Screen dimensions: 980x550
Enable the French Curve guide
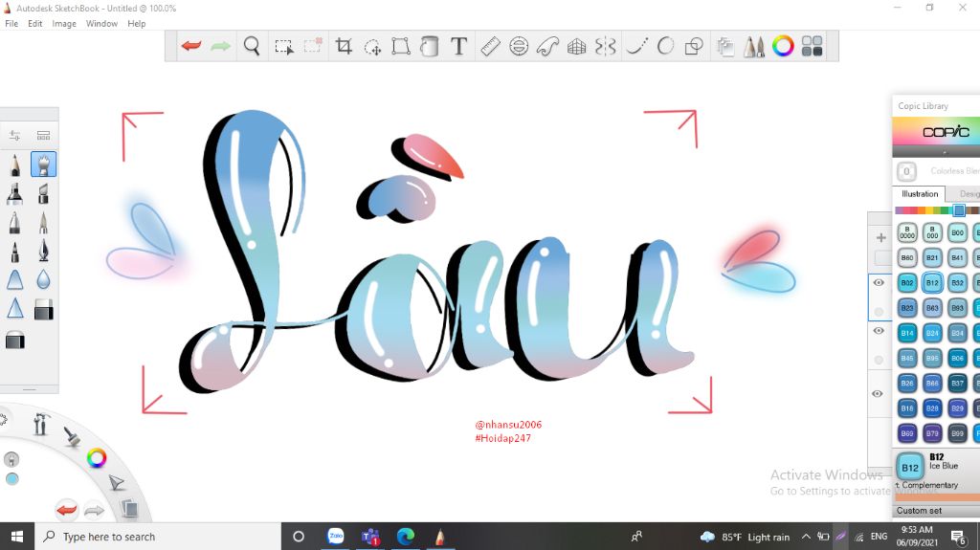(x=547, y=46)
